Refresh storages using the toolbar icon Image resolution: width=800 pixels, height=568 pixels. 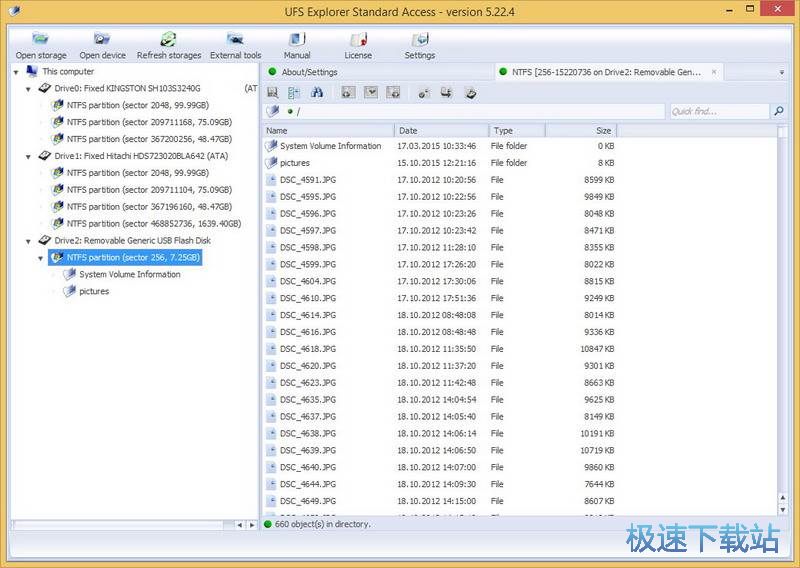pos(168,41)
